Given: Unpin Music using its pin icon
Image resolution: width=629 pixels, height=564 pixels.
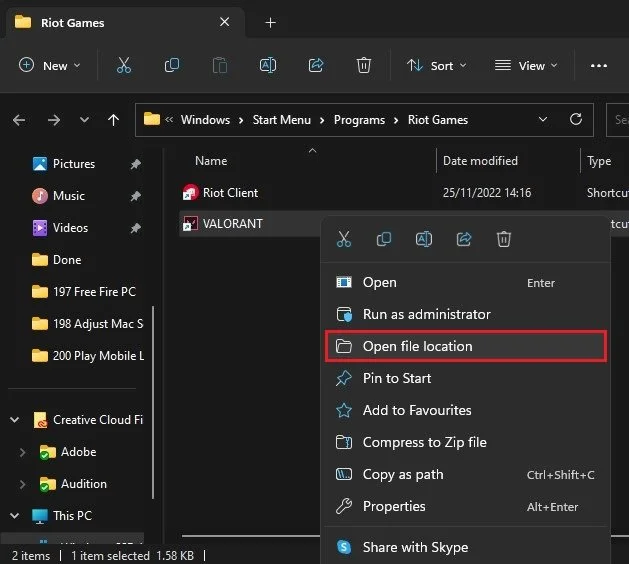Looking at the screenshot, I should [136, 196].
